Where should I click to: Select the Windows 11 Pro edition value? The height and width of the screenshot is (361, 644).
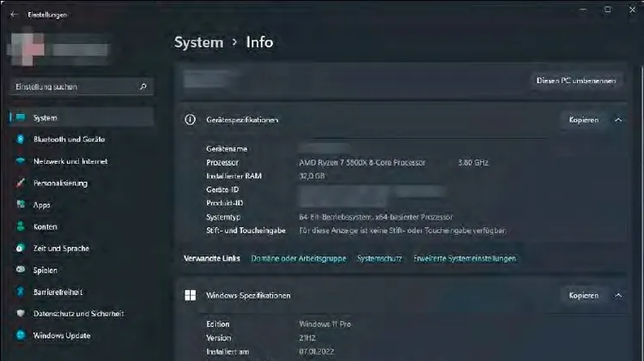click(x=325, y=324)
